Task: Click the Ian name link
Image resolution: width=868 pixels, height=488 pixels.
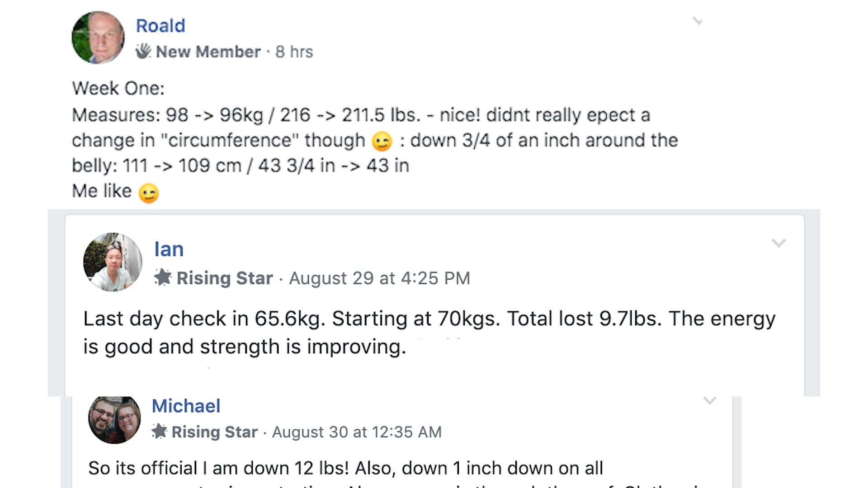Action: click(169, 249)
